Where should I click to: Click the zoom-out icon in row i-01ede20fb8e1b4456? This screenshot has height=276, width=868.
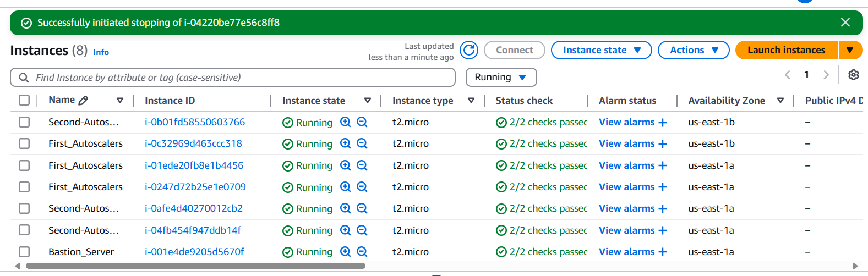click(x=362, y=165)
